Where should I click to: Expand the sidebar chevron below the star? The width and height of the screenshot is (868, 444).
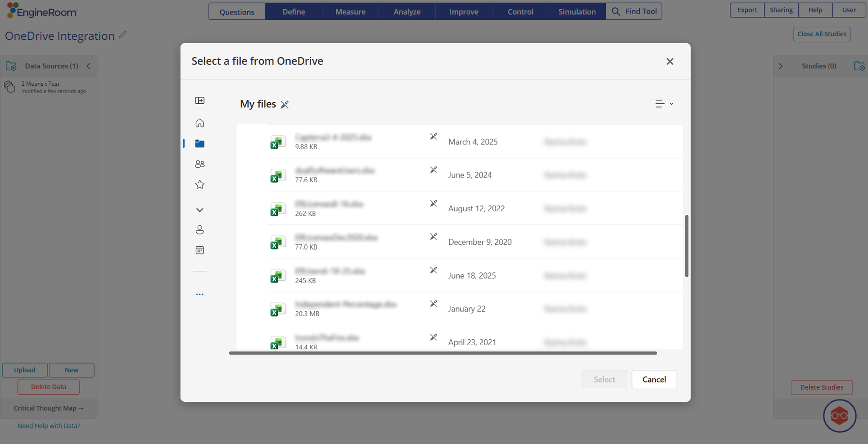200,210
